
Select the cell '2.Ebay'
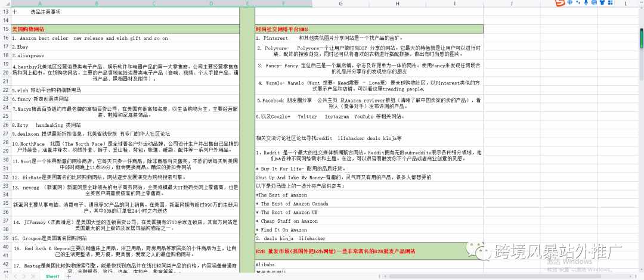[125, 47]
